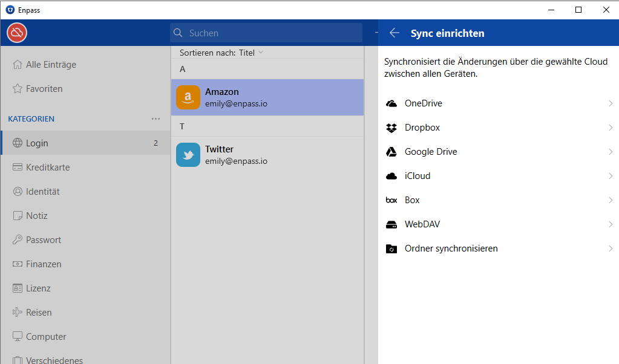Click the iCloud cloud icon
Image resolution: width=619 pixels, height=364 pixels.
click(391, 176)
